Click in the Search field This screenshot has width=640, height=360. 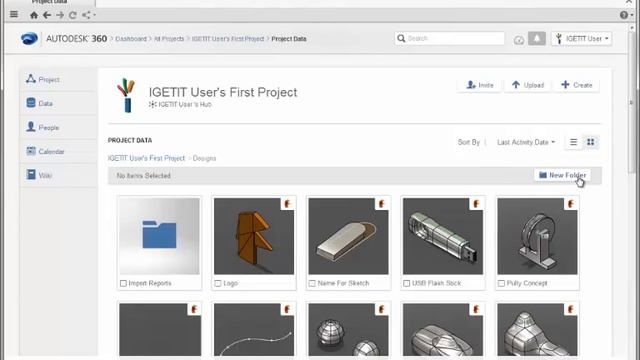(449, 38)
